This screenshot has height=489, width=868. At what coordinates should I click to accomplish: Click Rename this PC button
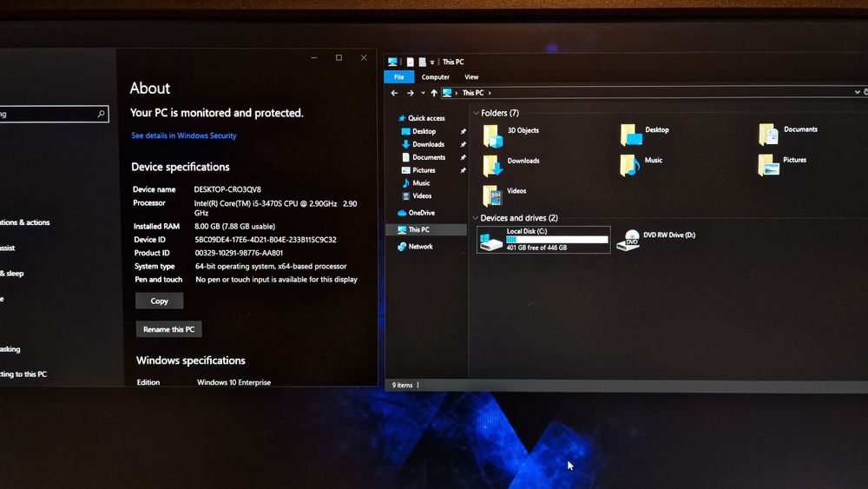click(x=169, y=329)
